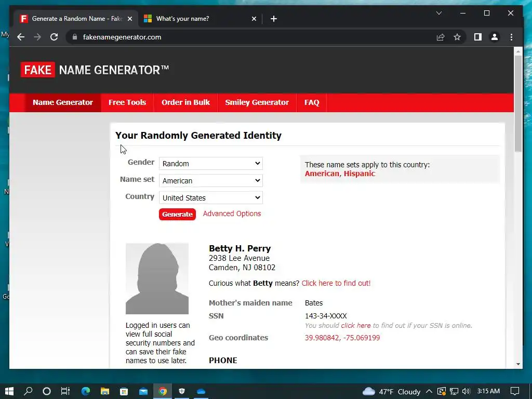Open File Explorer from taskbar
Viewport: 532px width, 399px height.
pyautogui.click(x=105, y=391)
